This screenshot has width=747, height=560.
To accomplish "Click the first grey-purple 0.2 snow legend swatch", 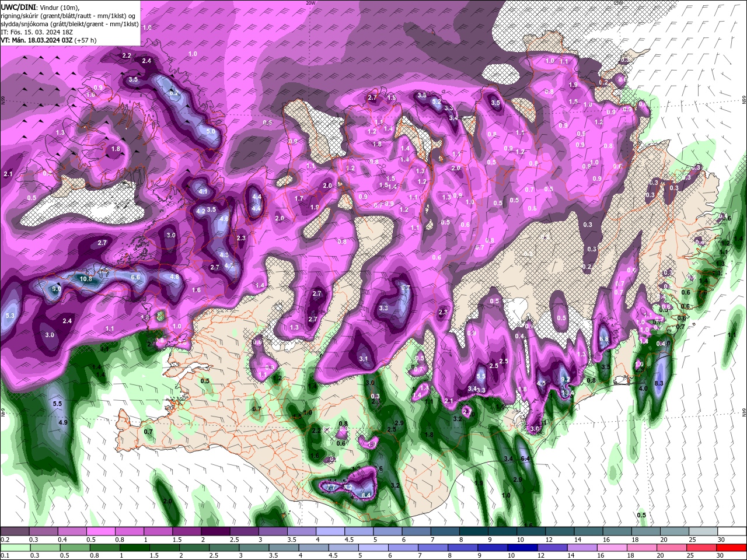I will click(x=15, y=531).
